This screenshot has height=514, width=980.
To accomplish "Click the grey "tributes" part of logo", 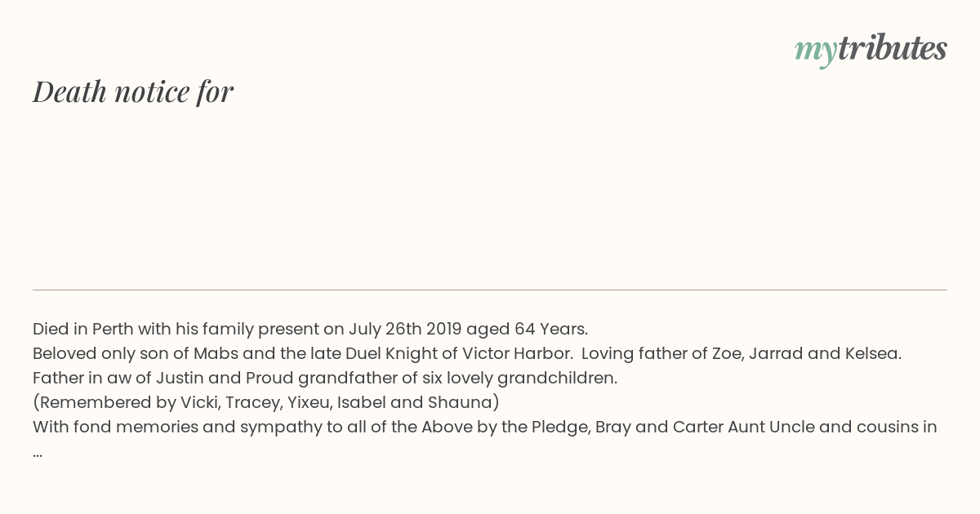I will pyautogui.click(x=893, y=48).
